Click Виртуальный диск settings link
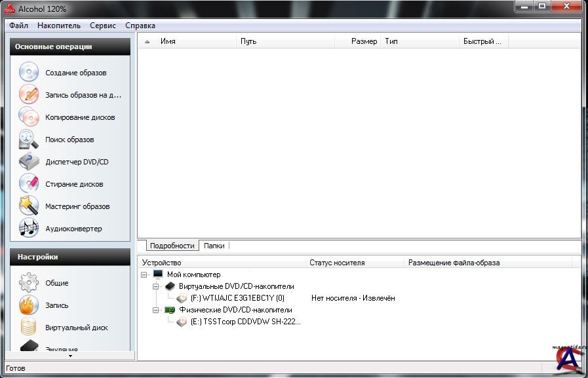The width and height of the screenshot is (588, 378). pyautogui.click(x=76, y=328)
